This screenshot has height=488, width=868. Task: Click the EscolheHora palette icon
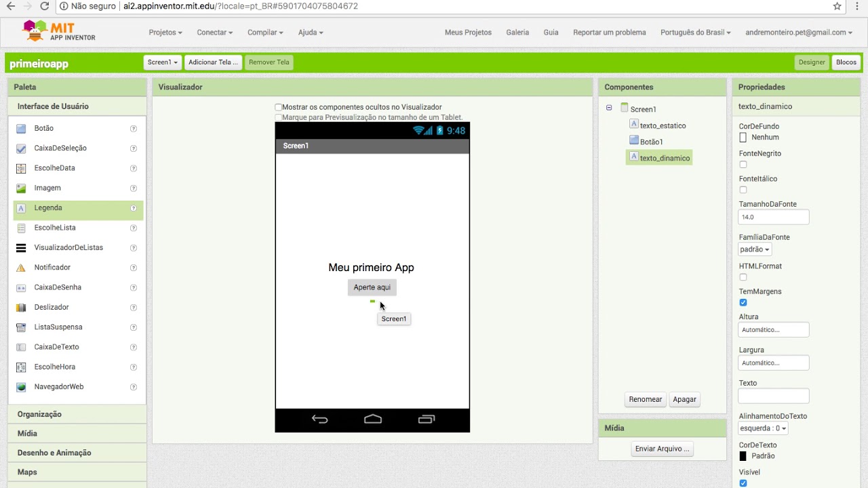pos(21,367)
